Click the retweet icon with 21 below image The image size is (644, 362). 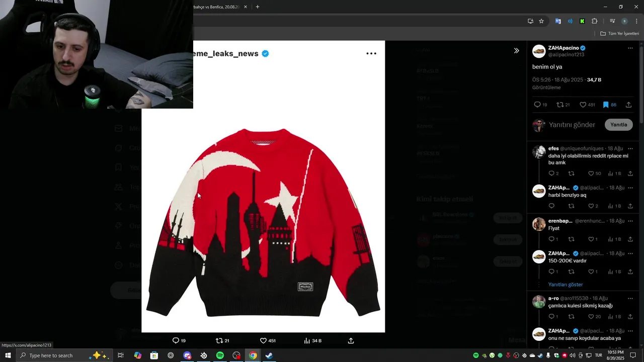click(222, 340)
